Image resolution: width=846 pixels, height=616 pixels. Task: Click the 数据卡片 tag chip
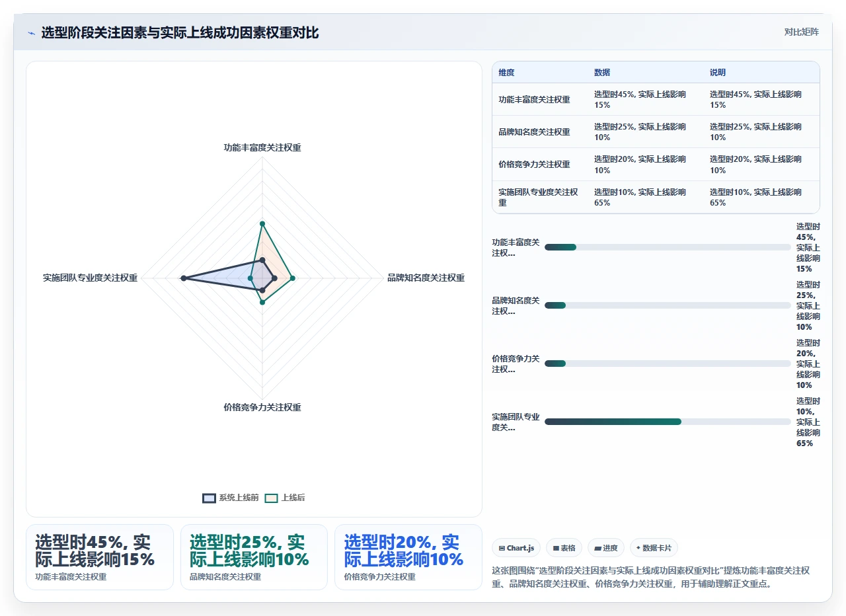point(654,548)
